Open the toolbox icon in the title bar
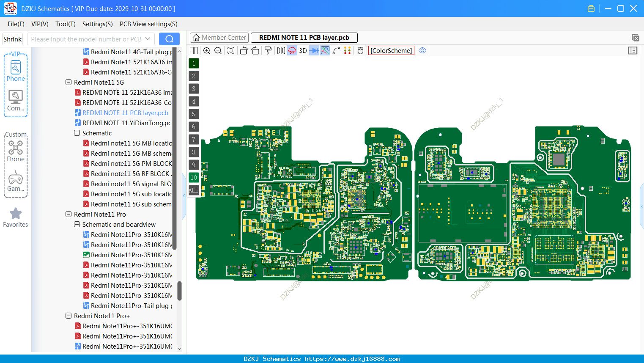Image resolution: width=644 pixels, height=363 pixels. pos(591,8)
